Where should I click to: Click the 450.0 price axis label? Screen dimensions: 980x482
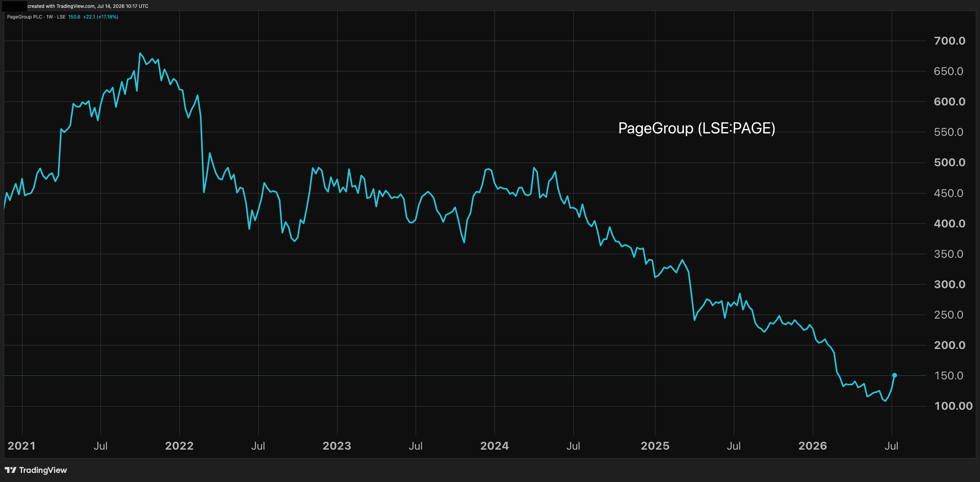coord(948,193)
